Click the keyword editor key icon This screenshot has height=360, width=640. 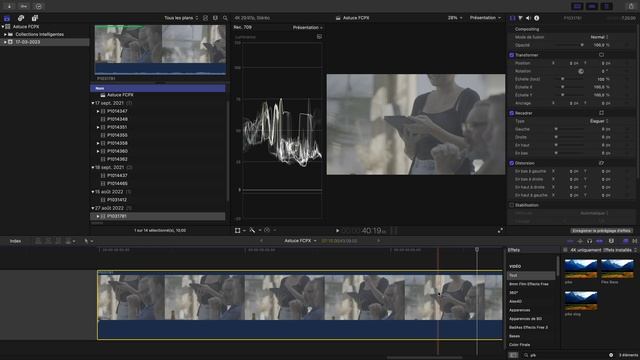coord(24,6)
